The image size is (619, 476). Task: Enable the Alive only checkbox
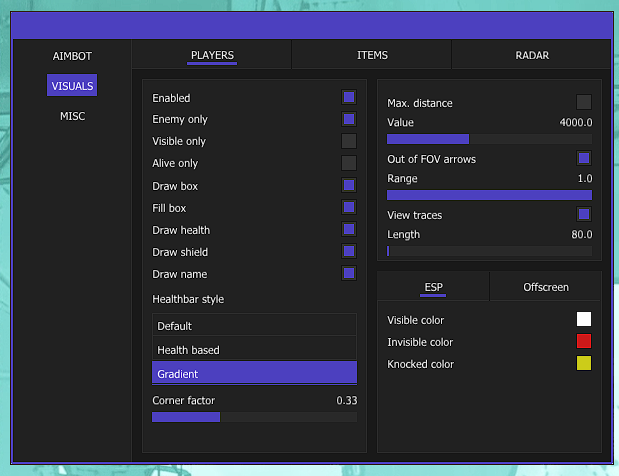(x=349, y=163)
